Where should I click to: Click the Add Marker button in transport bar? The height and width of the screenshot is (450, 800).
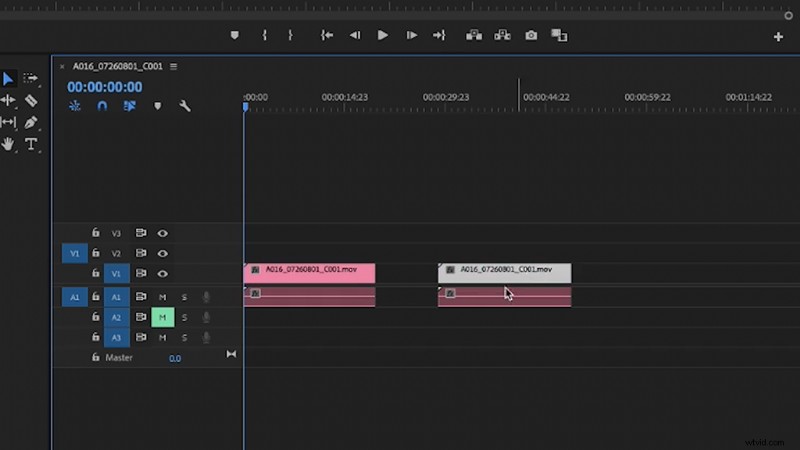point(235,35)
